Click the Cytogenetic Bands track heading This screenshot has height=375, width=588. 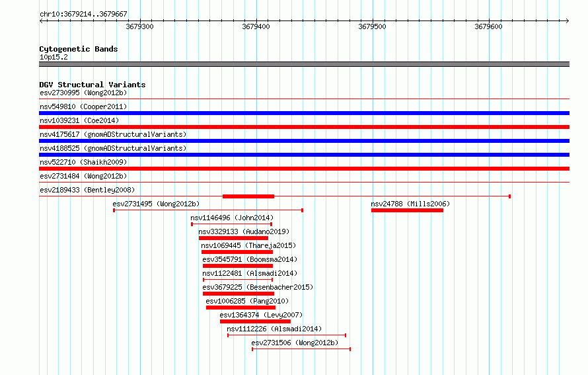click(79, 49)
